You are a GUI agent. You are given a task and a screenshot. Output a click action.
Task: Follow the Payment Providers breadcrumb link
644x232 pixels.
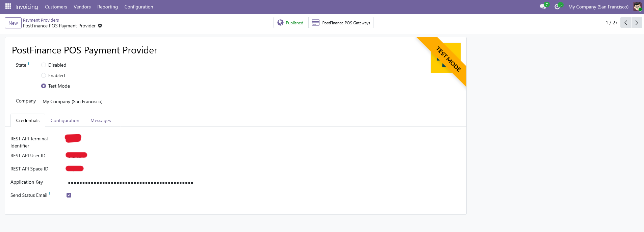point(41,20)
